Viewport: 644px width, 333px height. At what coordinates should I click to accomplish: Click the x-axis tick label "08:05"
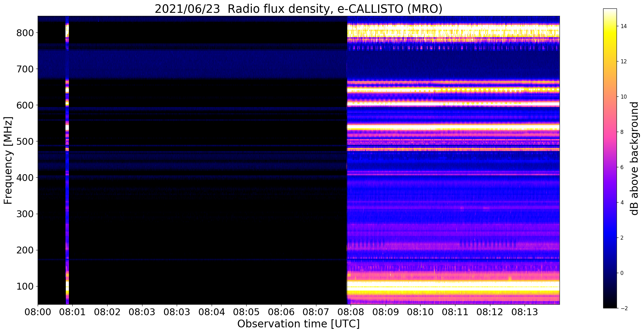[x=247, y=312]
